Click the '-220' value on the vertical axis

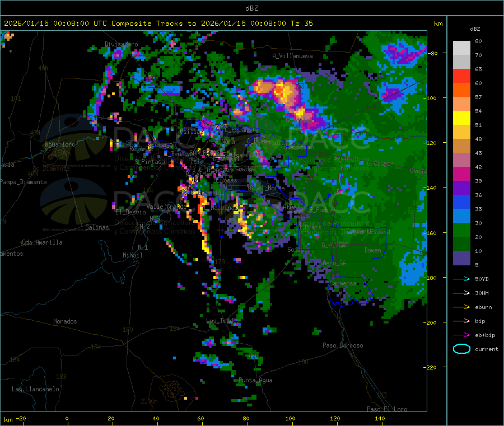pos(431,368)
